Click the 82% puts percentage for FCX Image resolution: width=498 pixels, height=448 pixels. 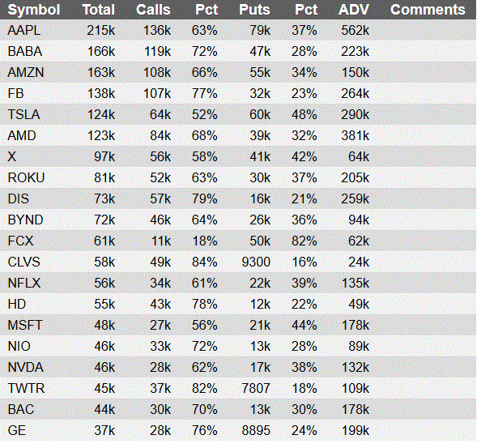[x=304, y=241]
